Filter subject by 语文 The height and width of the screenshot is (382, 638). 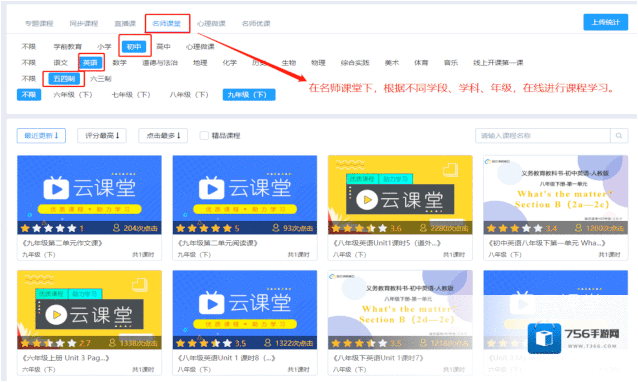tap(61, 63)
